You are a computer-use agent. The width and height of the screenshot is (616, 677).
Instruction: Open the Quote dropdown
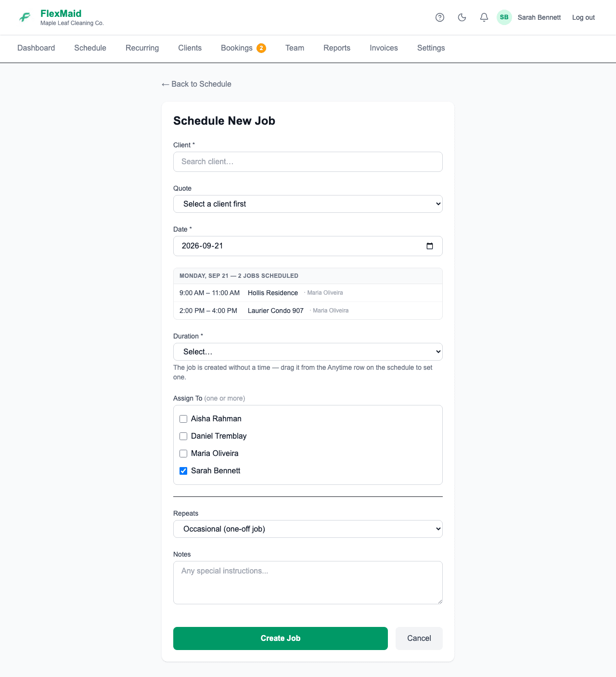308,204
